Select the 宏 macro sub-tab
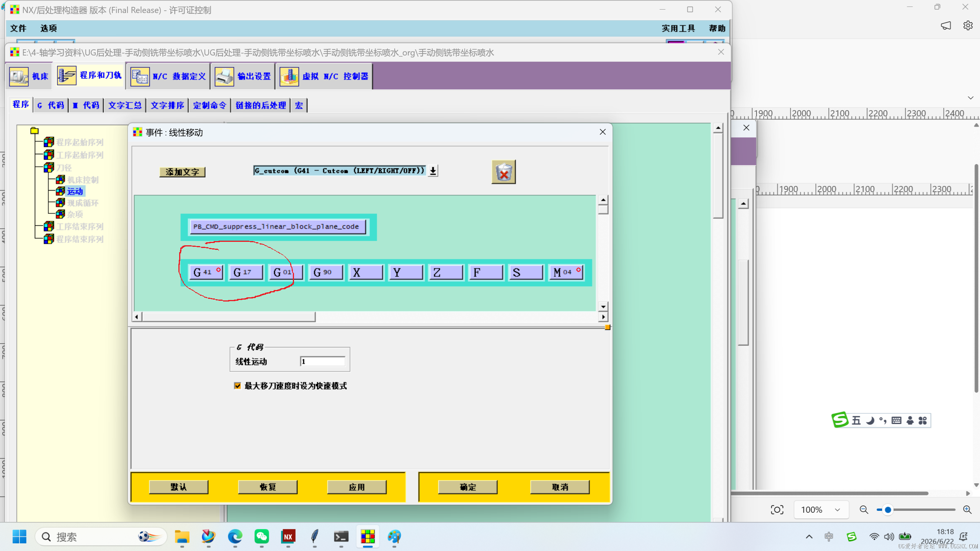Image resolution: width=980 pixels, height=551 pixels. 299,105
